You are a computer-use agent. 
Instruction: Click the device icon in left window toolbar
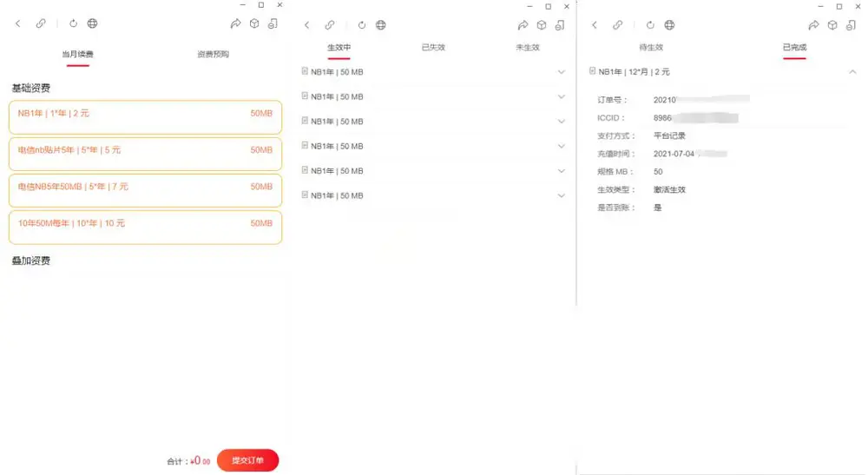coord(273,23)
